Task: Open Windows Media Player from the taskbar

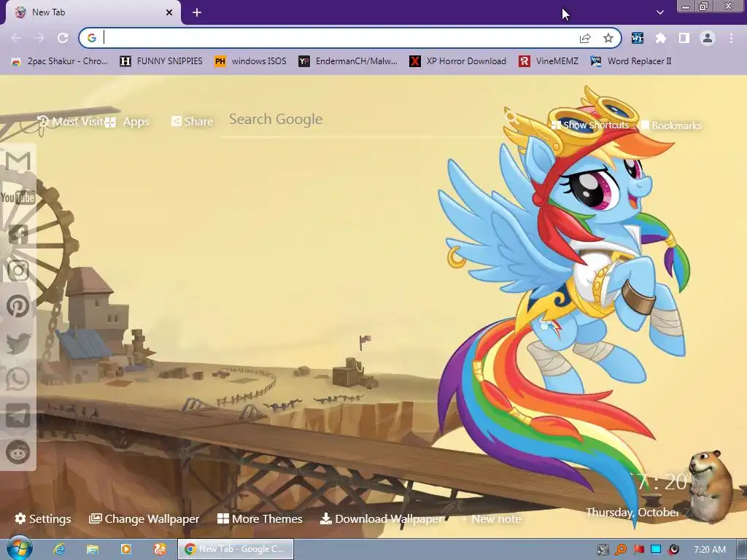Action: [126, 549]
